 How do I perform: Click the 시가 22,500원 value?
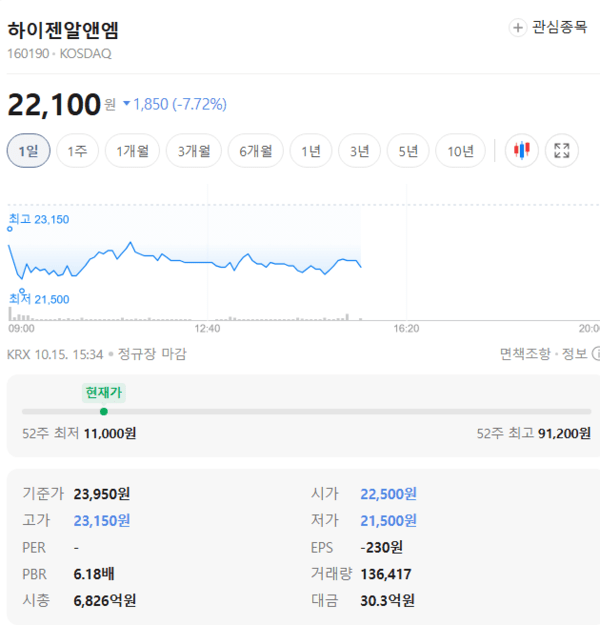[388, 494]
